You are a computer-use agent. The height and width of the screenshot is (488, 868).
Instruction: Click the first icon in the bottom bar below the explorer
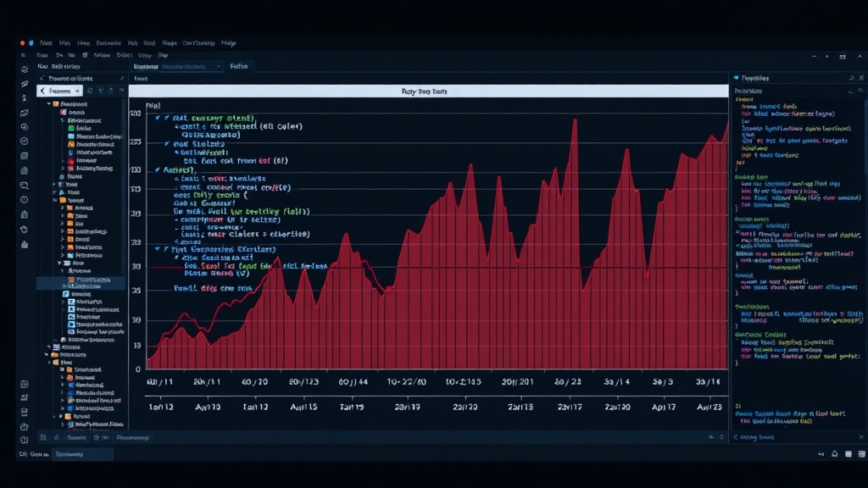[42, 437]
